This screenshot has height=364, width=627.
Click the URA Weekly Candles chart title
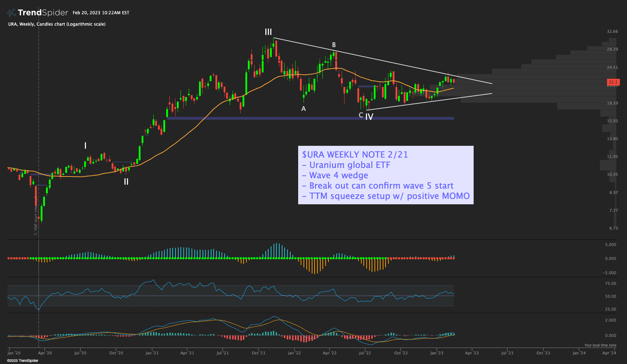(x=57, y=24)
